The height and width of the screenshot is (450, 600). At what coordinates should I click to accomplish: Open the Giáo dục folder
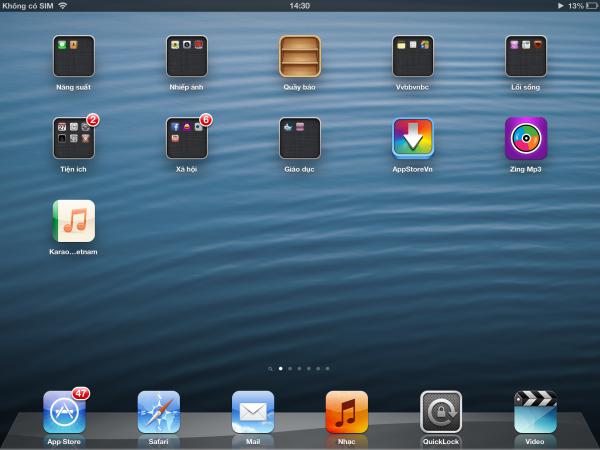[x=300, y=139]
